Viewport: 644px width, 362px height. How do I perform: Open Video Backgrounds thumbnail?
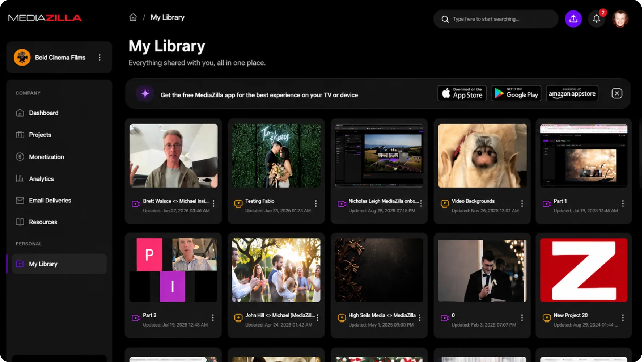(482, 156)
